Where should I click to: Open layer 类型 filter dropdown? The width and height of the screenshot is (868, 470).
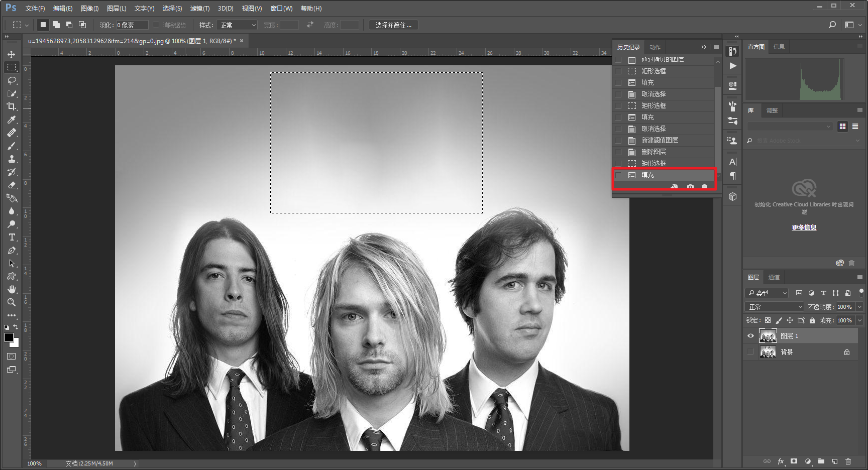pos(766,293)
